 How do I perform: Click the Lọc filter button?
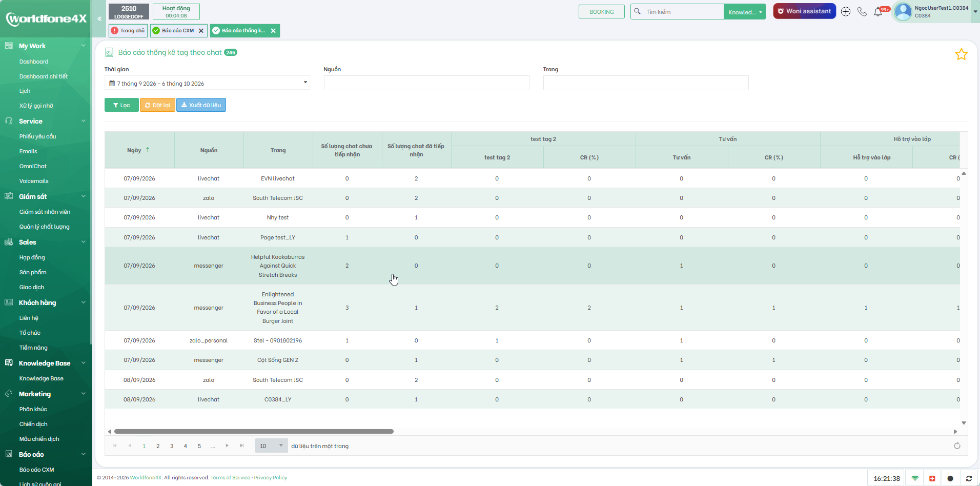point(121,105)
